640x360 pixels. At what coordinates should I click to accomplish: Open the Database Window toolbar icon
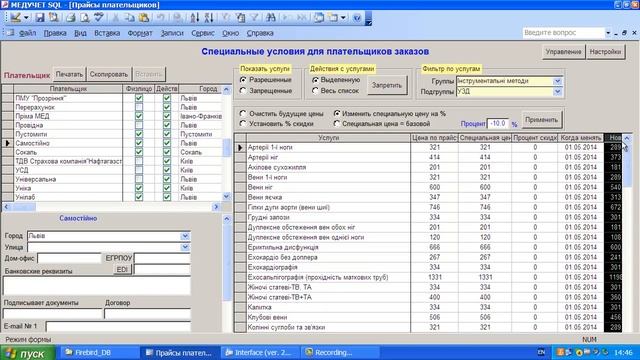click(x=319, y=18)
